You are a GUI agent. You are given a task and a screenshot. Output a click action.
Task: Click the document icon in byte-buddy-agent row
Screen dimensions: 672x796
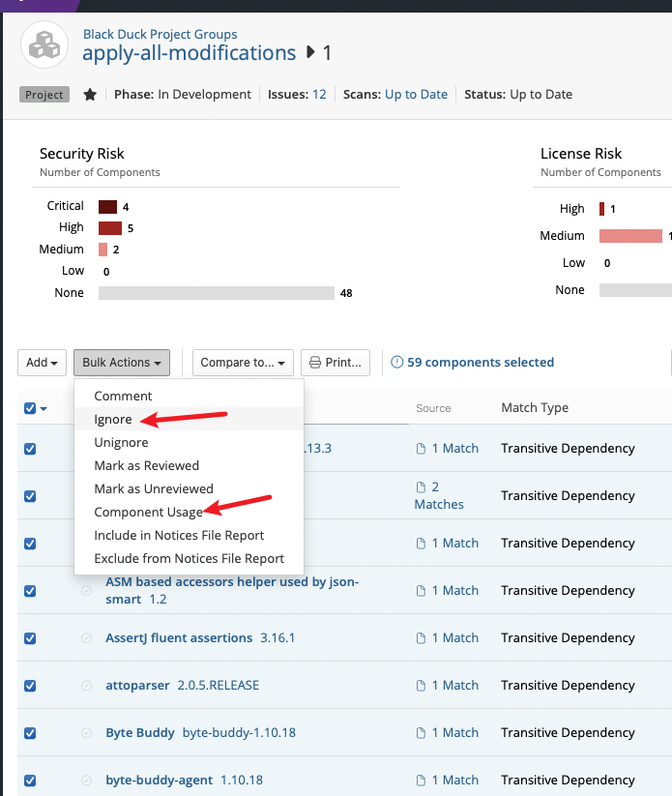(421, 781)
